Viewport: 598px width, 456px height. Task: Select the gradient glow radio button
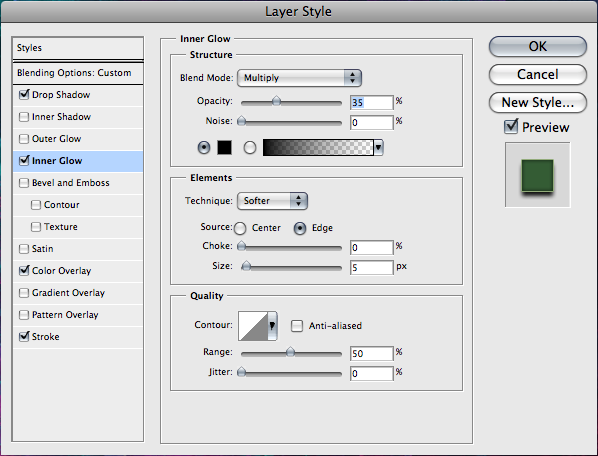(x=250, y=148)
